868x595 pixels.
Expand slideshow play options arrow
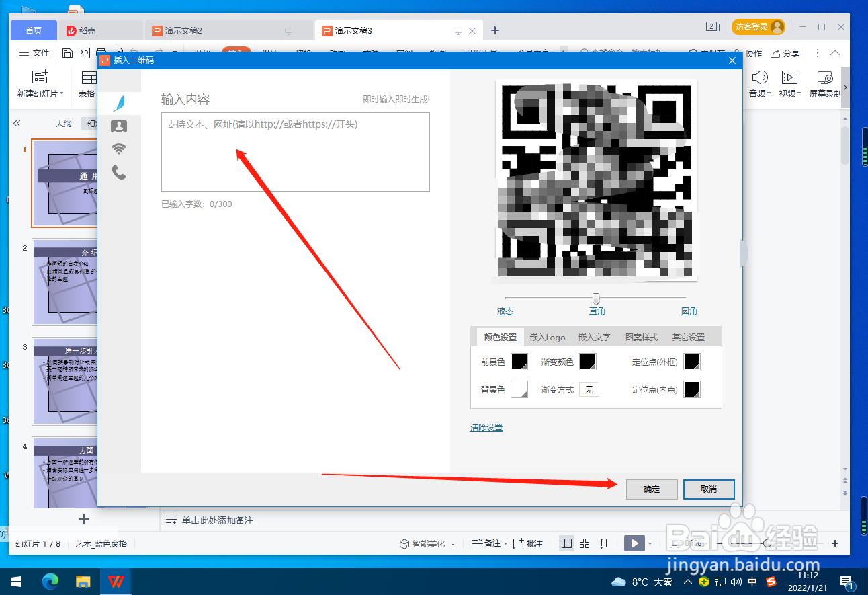click(650, 543)
